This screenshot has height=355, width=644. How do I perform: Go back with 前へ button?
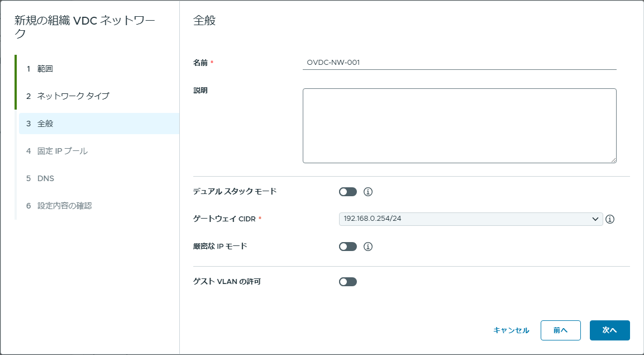561,330
